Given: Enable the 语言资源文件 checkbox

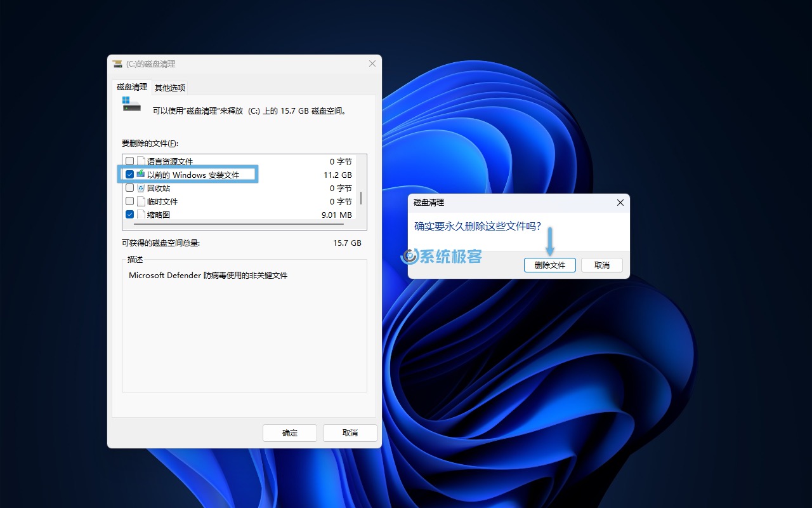Looking at the screenshot, I should [129, 161].
